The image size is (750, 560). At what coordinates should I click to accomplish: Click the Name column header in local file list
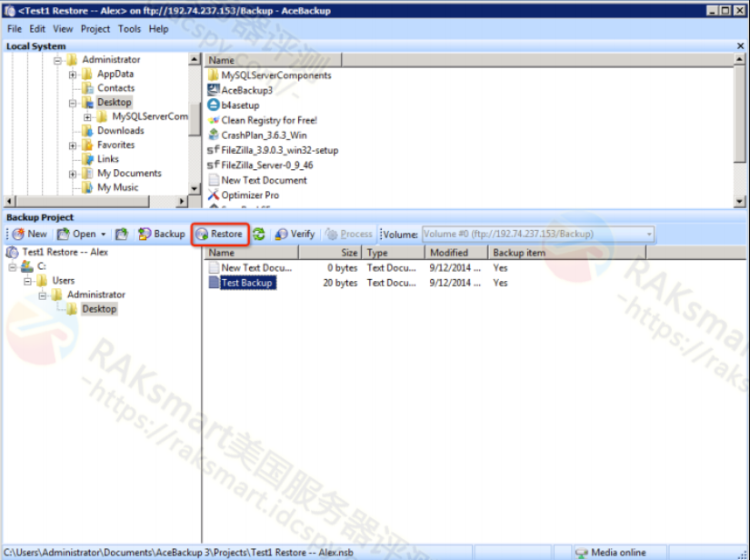pyautogui.click(x=273, y=60)
